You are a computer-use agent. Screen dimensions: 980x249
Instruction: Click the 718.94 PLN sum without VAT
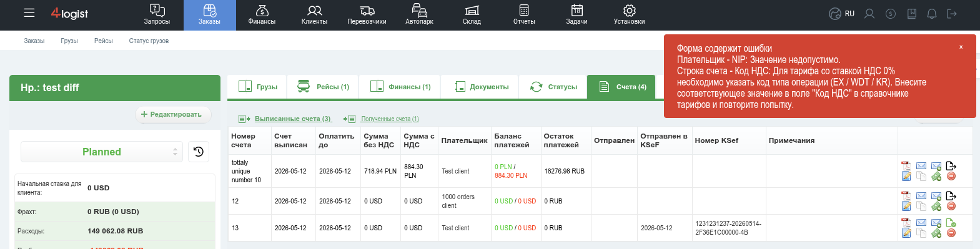click(x=380, y=171)
